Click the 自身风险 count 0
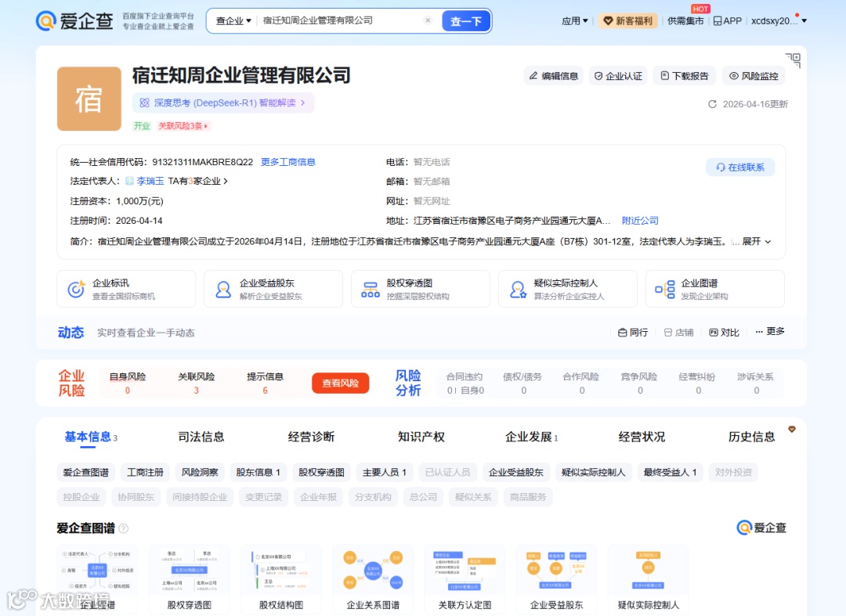 coord(128,391)
